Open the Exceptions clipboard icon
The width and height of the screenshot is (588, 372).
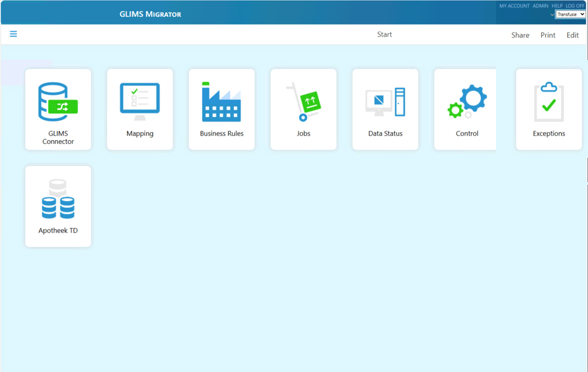(549, 102)
